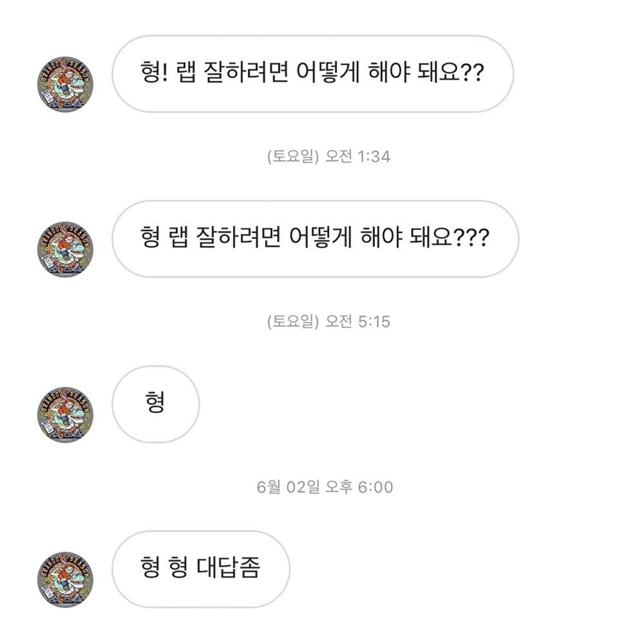Tap '5:15' in the second timestamp
Screen dimensions: 644x644
point(373,321)
